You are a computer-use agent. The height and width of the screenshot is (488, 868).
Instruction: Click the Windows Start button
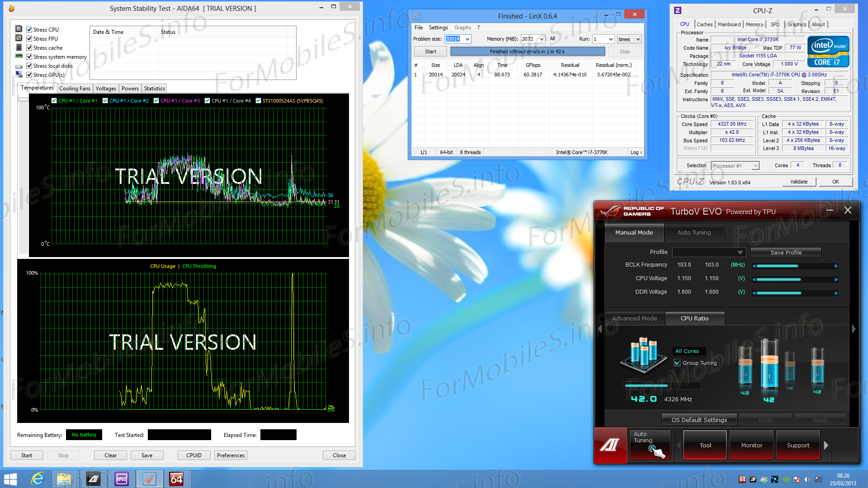pyautogui.click(x=10, y=479)
